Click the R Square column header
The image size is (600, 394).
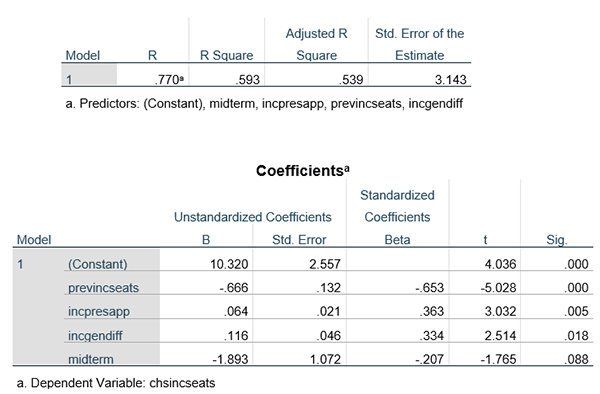click(227, 56)
